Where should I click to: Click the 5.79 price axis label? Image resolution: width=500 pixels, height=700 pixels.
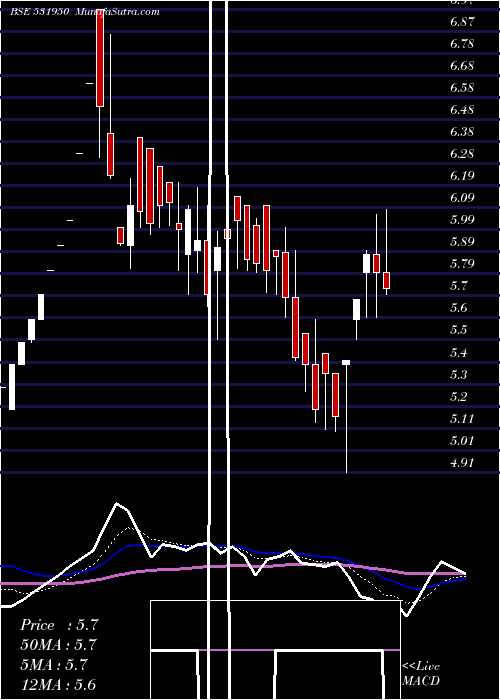(462, 263)
